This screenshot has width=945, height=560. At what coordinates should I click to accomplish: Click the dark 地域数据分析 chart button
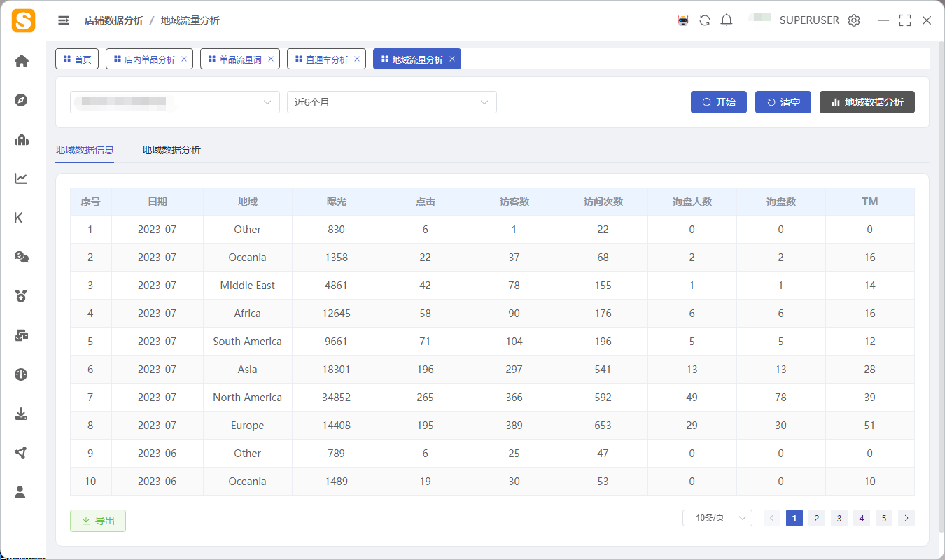(x=867, y=102)
